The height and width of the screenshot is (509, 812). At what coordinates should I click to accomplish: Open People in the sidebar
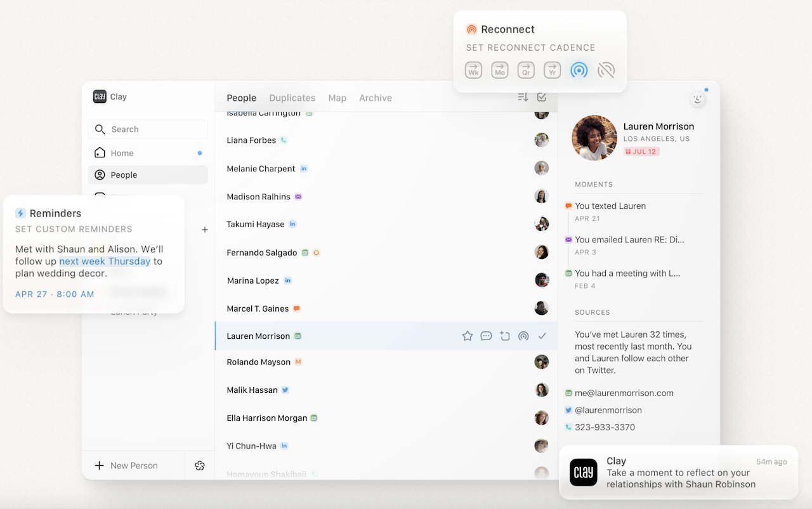[148, 175]
